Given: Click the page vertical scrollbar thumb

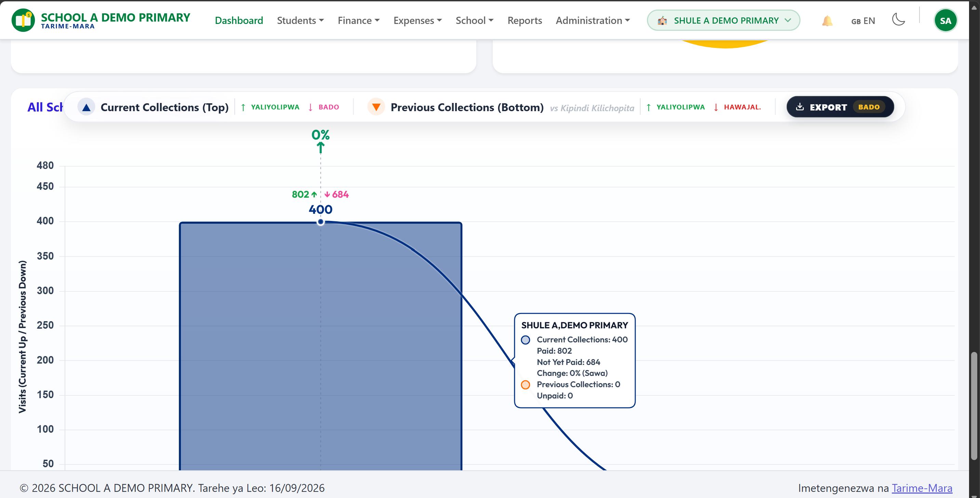Looking at the screenshot, I should [974, 406].
